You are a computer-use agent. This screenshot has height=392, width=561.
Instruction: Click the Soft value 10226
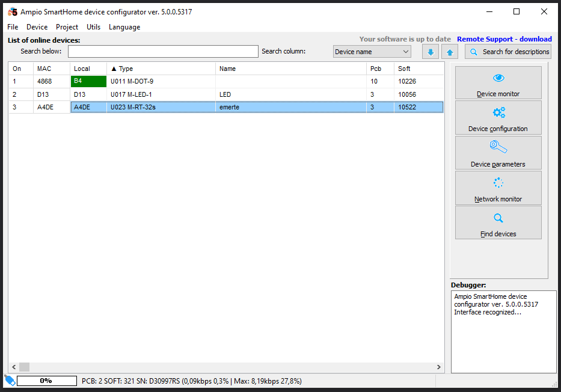[x=419, y=82]
